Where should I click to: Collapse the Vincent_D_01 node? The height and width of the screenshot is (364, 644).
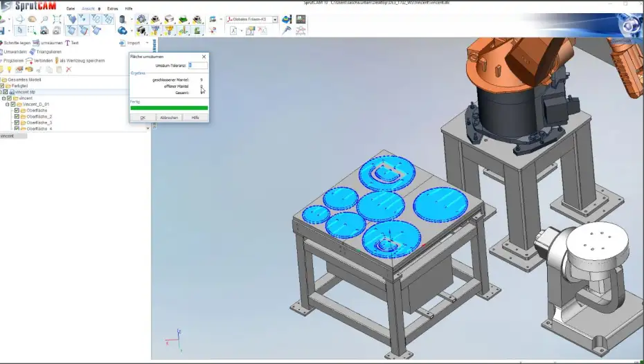tap(8, 104)
